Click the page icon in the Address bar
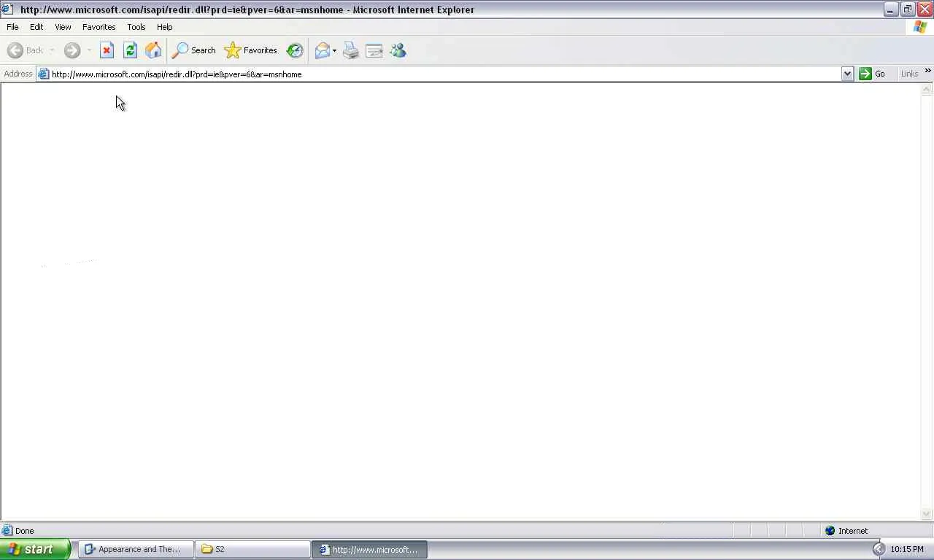Viewport: 934px width, 560px height. [x=43, y=74]
